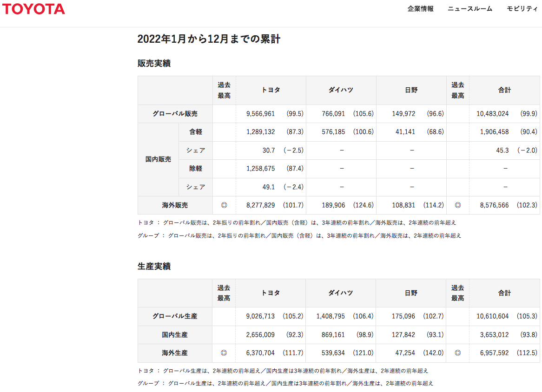Image resolution: width=542 pixels, height=392 pixels.
Task: Select total overseas production value 6,957,592
Action: click(494, 353)
